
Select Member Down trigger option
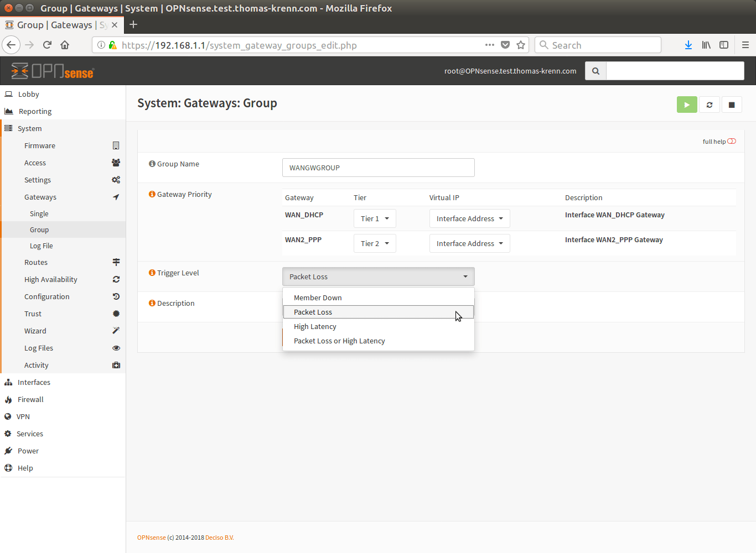pos(318,298)
